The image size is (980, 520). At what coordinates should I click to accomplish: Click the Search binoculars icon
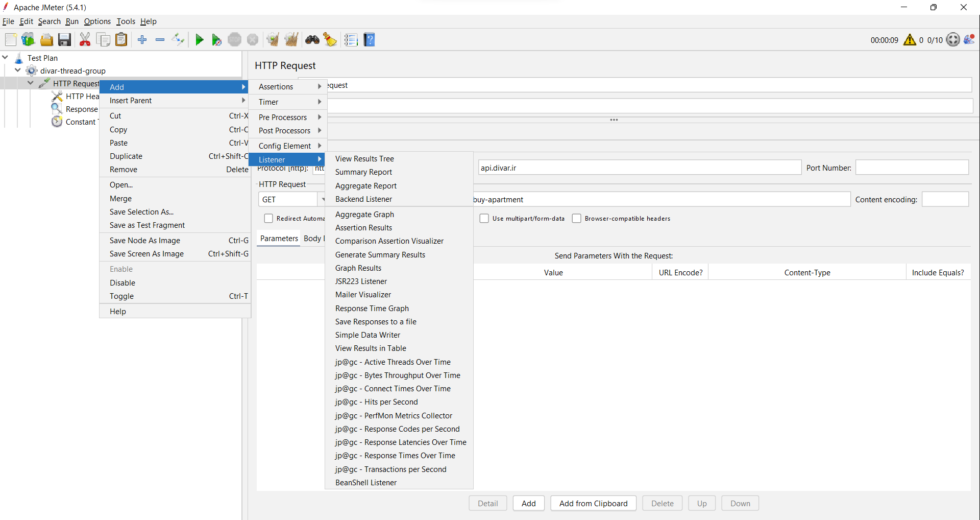[x=312, y=39]
